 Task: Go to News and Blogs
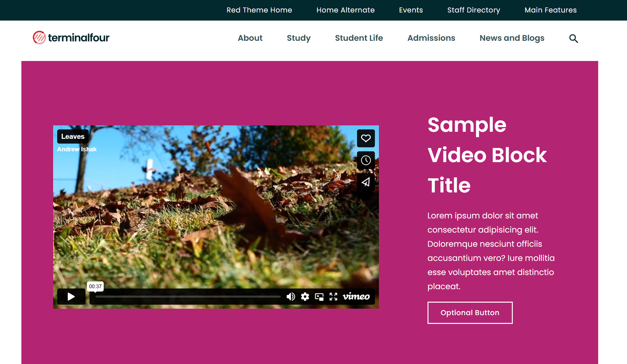[x=512, y=38]
